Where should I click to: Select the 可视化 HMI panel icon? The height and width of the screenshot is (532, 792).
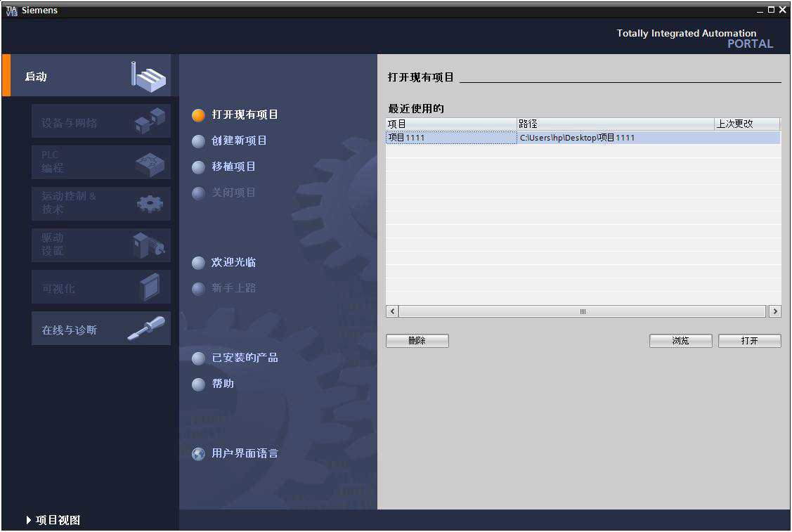(x=150, y=287)
